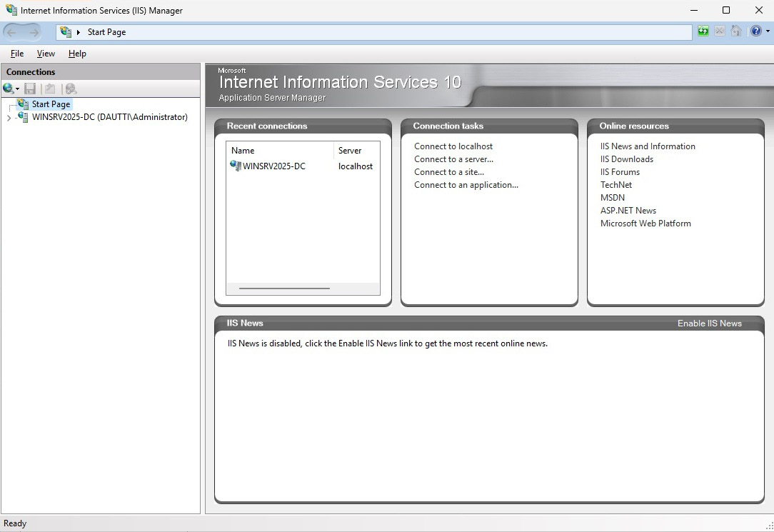774x532 pixels.
Task: Click Start Page in the address bar
Action: (106, 32)
